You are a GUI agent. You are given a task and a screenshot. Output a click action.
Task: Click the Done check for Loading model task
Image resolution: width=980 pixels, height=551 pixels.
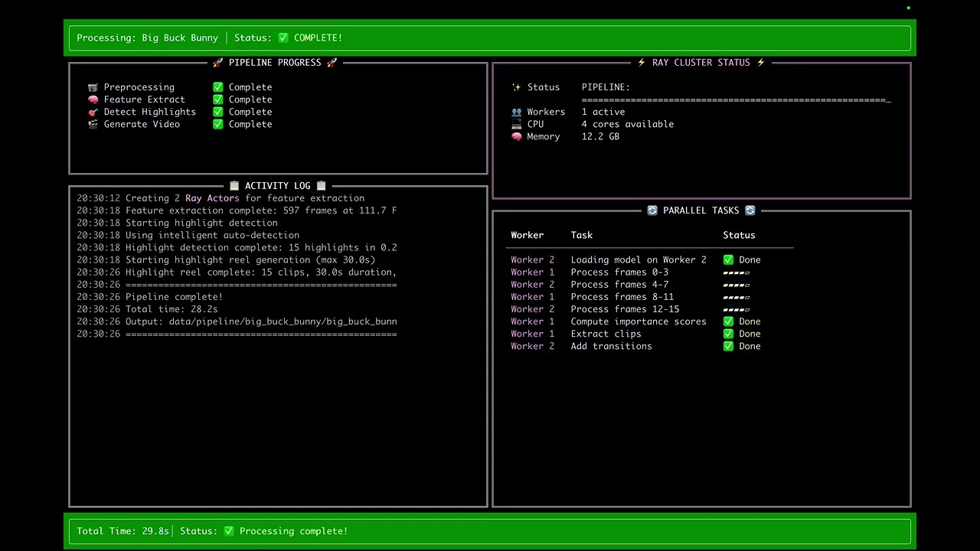click(728, 260)
